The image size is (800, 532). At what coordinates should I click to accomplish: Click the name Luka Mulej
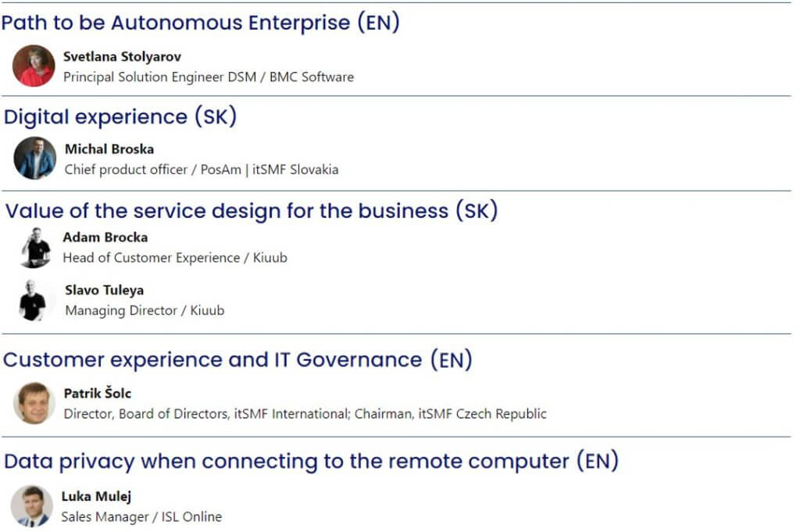(96, 496)
